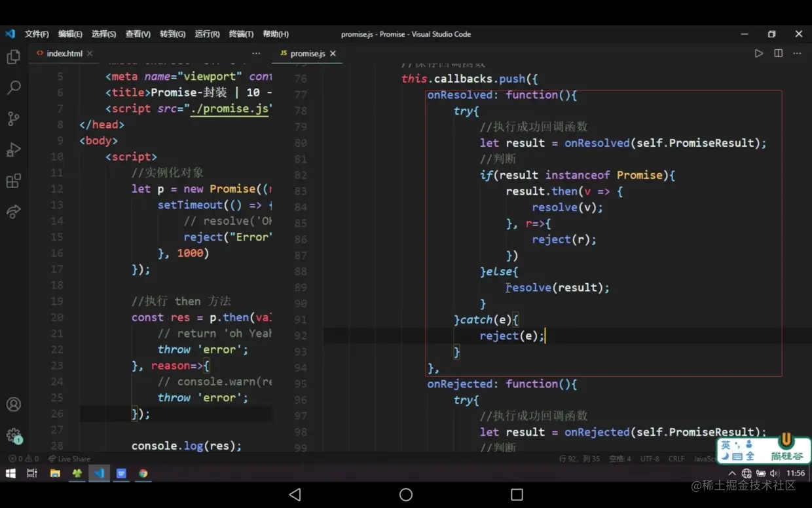812x508 pixels.
Task: Click 'this.callbacks.push({' code line
Action: pyautogui.click(x=470, y=79)
